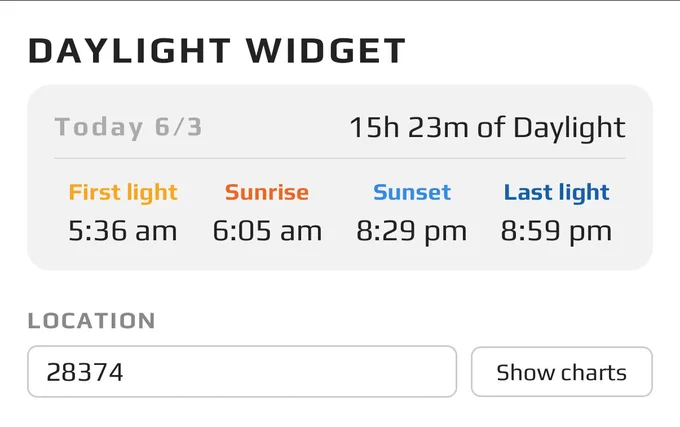Click the 6/3 date text

pyautogui.click(x=179, y=127)
